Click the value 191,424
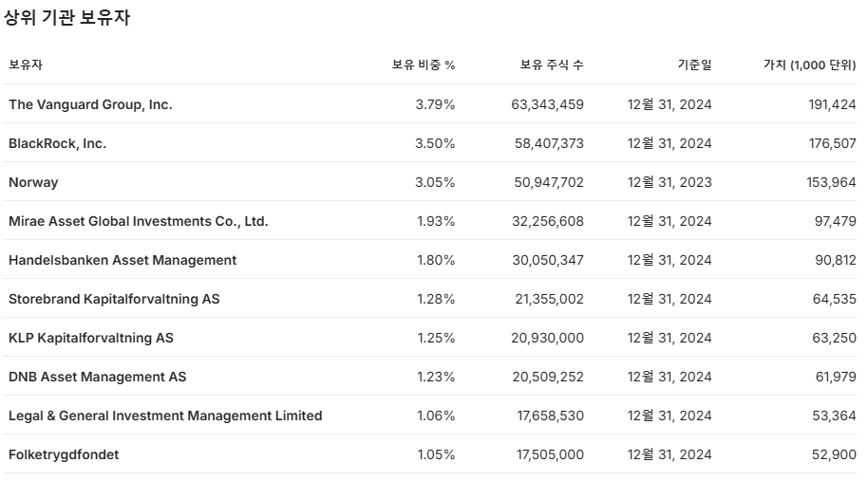This screenshot has height=481, width=868. click(832, 104)
